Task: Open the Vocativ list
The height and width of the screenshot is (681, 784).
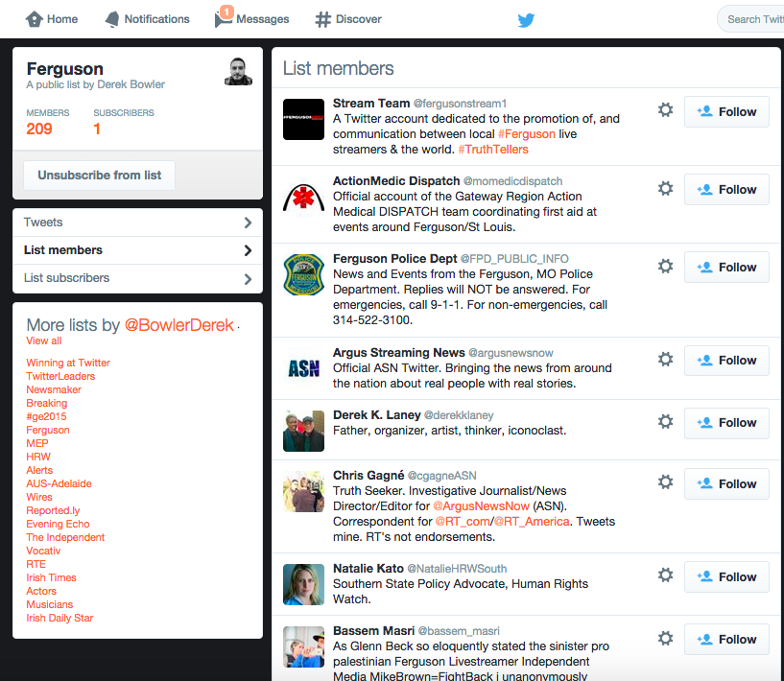Action: point(43,551)
